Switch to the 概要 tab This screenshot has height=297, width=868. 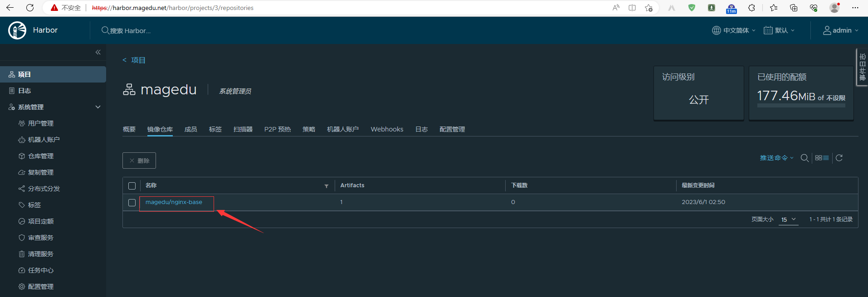tap(129, 129)
